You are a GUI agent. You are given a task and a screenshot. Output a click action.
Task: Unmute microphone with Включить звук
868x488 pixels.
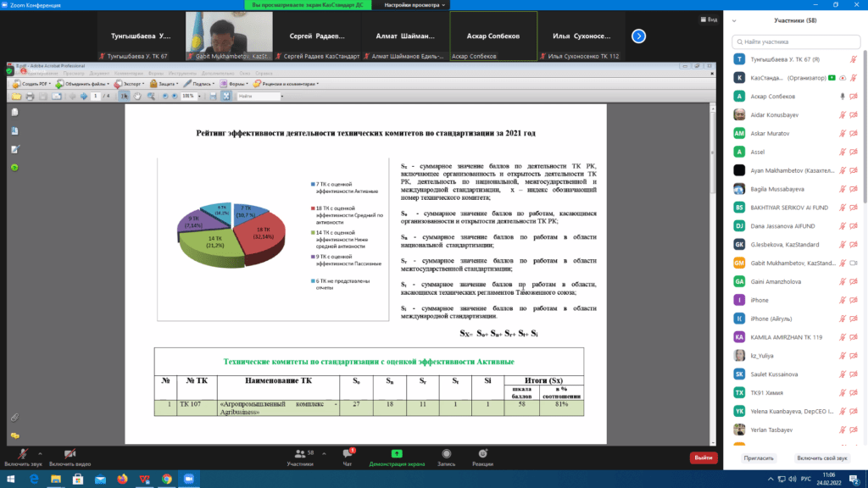coord(23,457)
